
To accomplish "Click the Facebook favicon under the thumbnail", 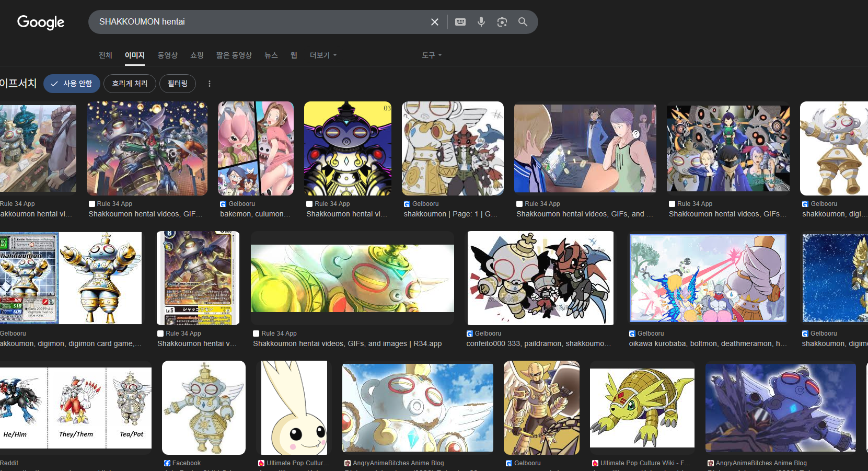I will (x=167, y=463).
